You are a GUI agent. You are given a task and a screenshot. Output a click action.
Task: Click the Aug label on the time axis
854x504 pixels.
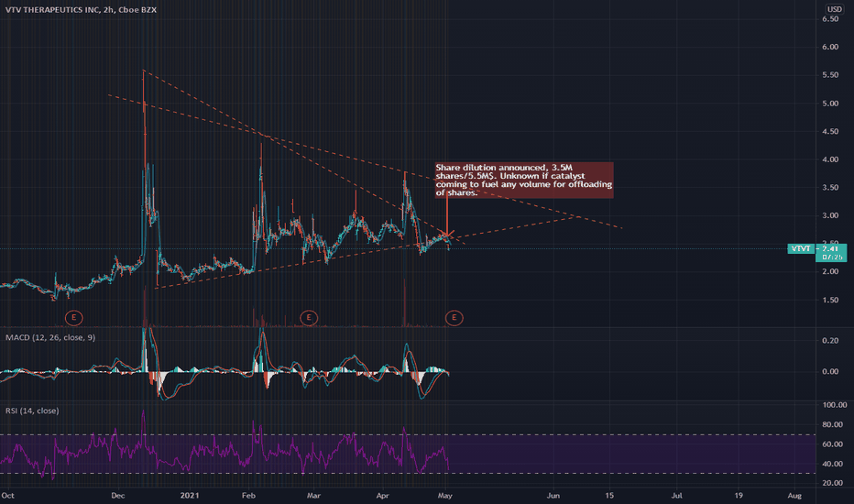[x=794, y=496]
